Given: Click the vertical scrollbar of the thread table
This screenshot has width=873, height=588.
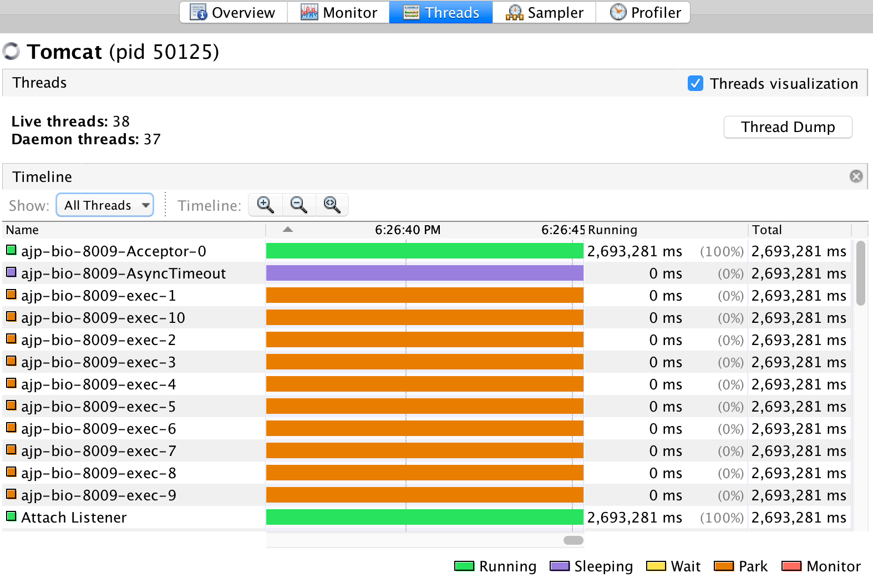Looking at the screenshot, I should click(860, 273).
